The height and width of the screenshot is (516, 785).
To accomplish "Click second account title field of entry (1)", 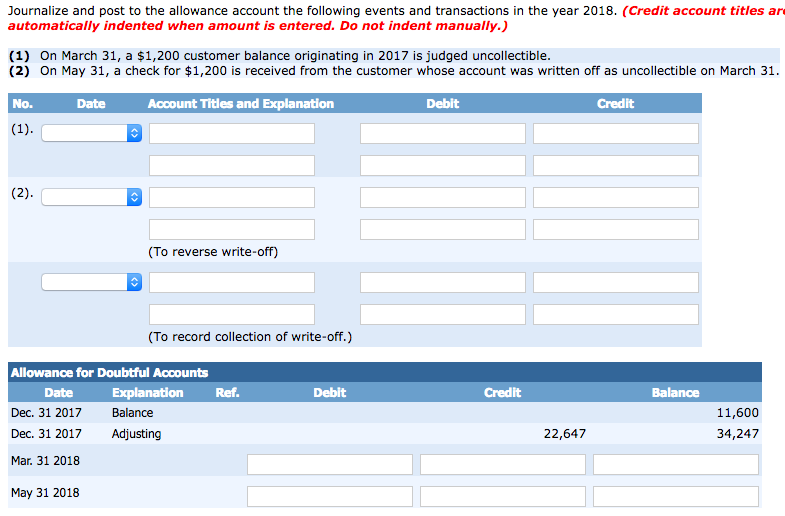I will pos(232,165).
